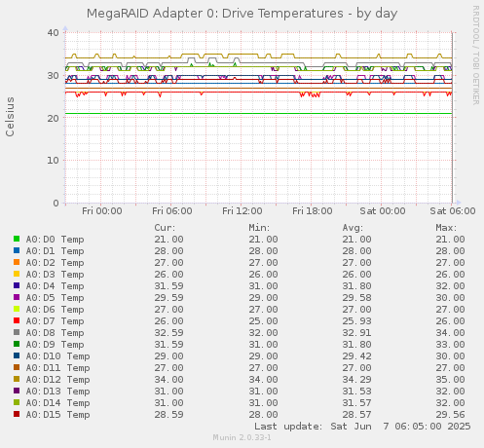Click the A0:D12 Cur value '34.00'
This screenshot has height=448, width=484.
click(x=168, y=379)
